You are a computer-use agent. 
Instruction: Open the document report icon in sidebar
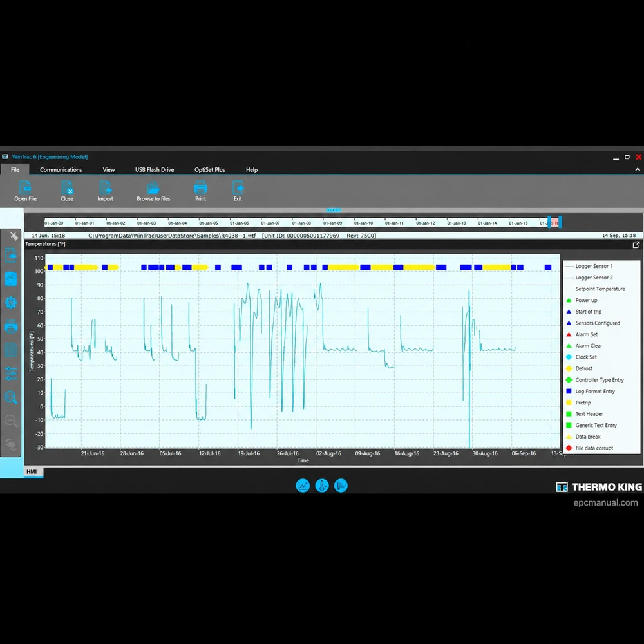click(x=11, y=350)
